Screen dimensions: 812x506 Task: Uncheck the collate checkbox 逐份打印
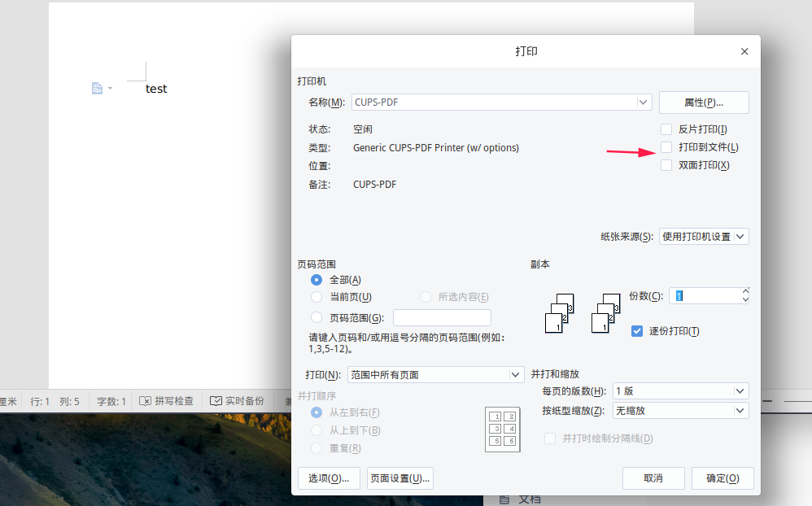click(x=637, y=331)
